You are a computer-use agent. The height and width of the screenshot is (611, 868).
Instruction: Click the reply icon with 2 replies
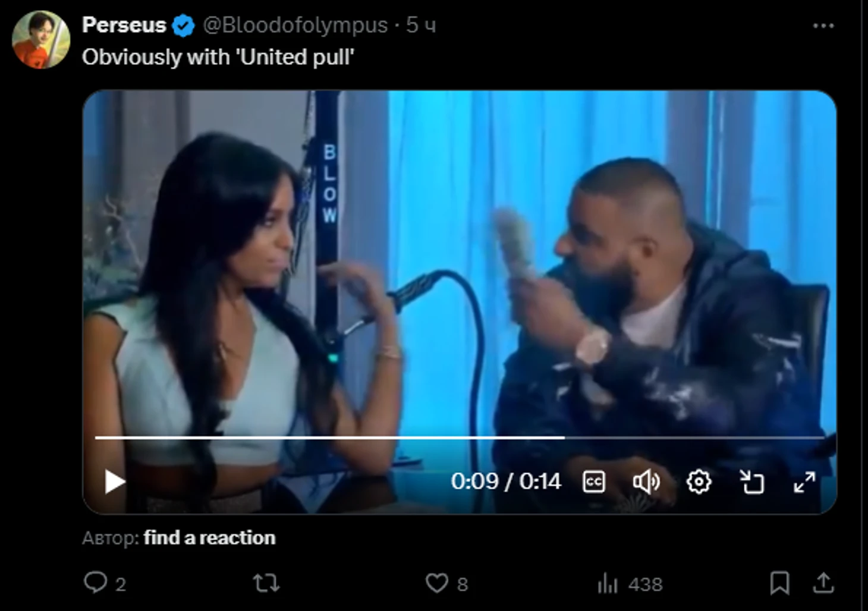coord(96,582)
